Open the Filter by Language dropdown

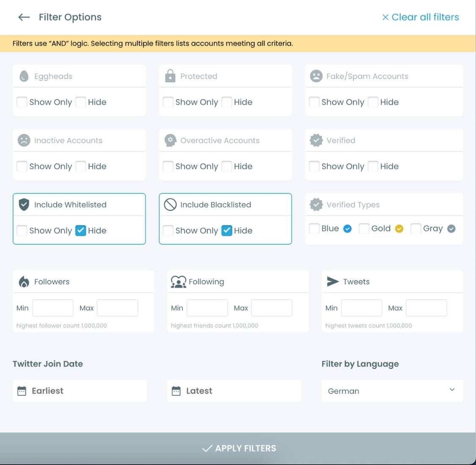391,390
